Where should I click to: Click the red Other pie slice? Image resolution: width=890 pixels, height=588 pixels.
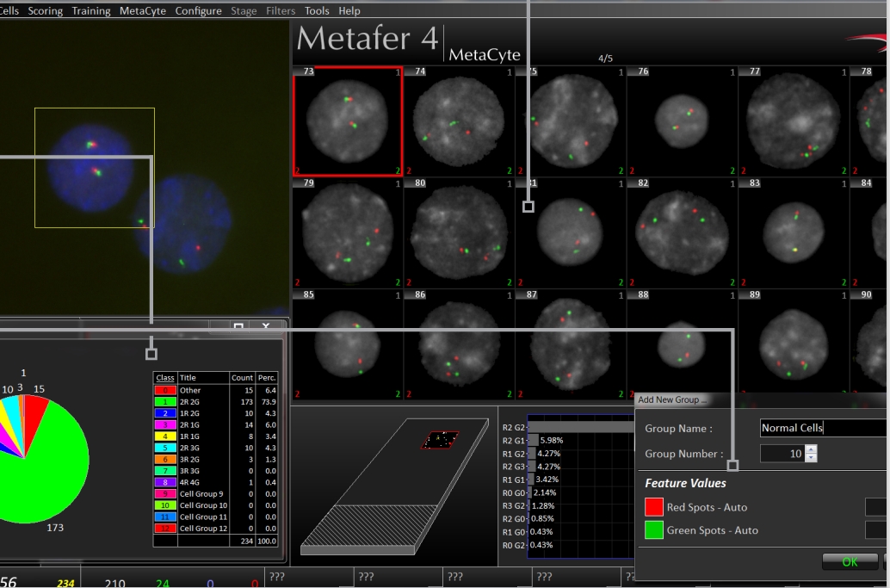(35, 418)
